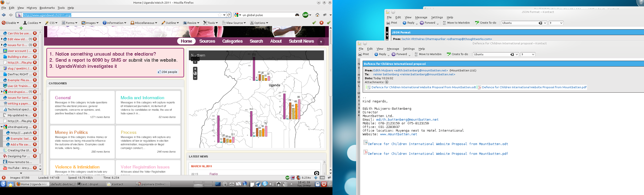Click the question mark help icon on the site menu

click(321, 42)
